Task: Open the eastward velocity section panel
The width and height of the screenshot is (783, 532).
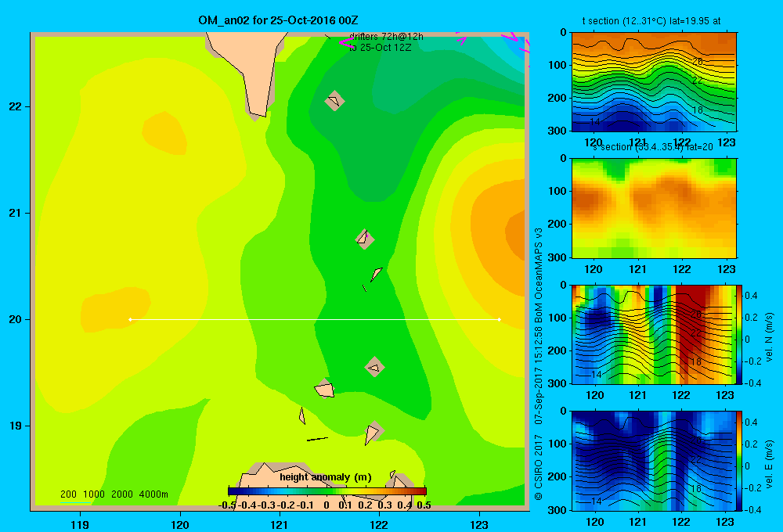Action: 654,461
